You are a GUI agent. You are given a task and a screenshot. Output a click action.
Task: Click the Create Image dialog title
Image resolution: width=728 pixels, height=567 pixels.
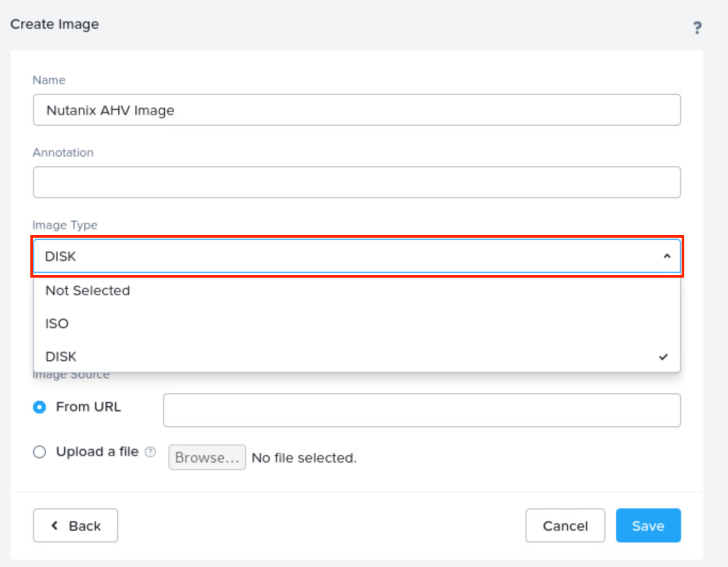pos(54,25)
